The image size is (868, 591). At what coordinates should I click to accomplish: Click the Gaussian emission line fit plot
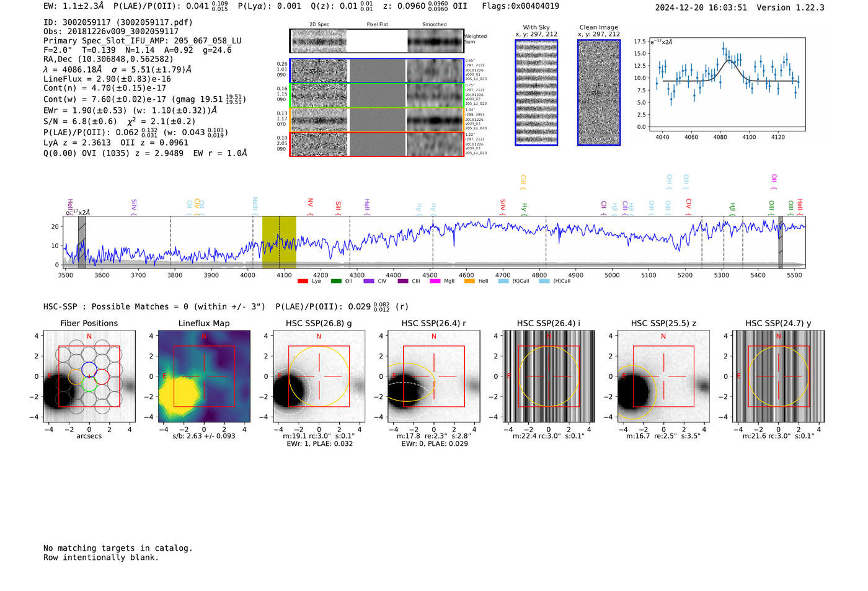tap(727, 84)
